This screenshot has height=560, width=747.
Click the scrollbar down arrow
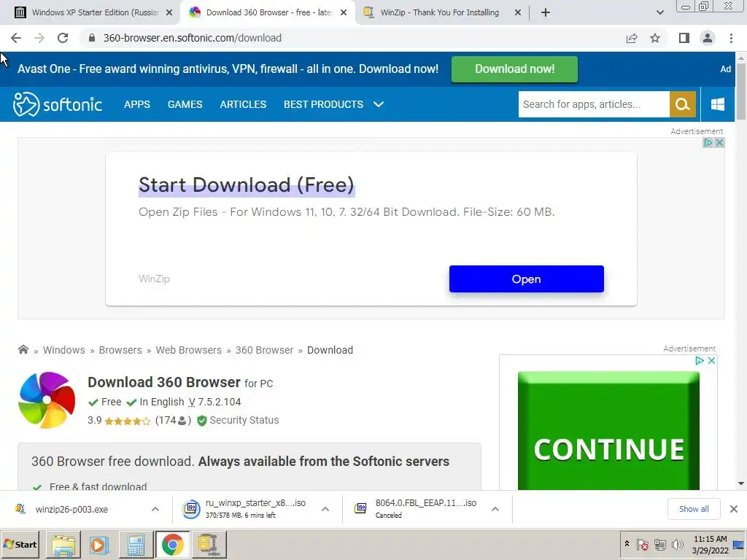(x=741, y=484)
